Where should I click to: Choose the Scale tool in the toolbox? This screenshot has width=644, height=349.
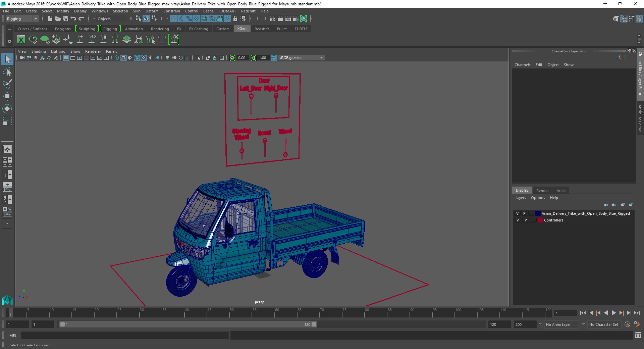(7, 121)
